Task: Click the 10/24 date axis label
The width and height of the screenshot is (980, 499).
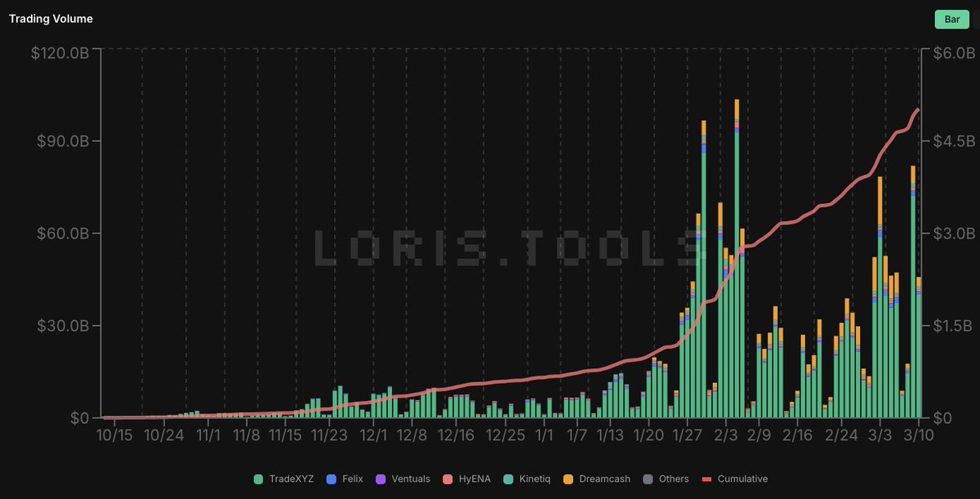Action: tap(164, 435)
